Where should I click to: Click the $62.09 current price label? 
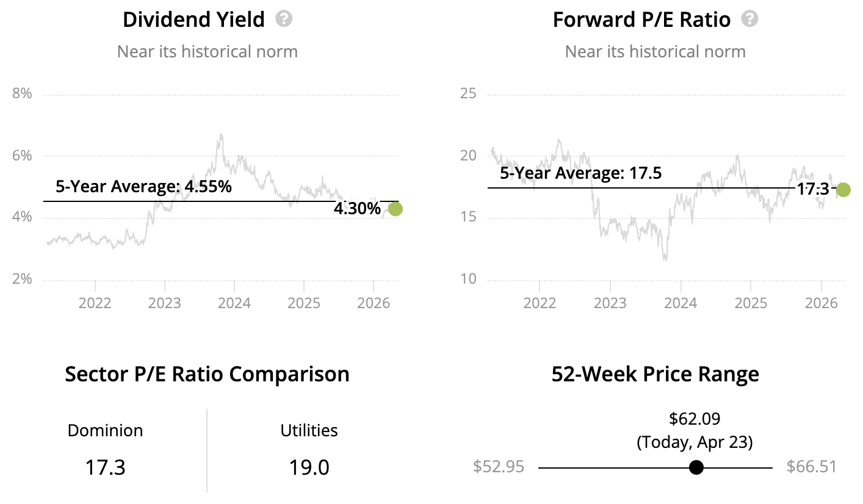pyautogui.click(x=695, y=419)
